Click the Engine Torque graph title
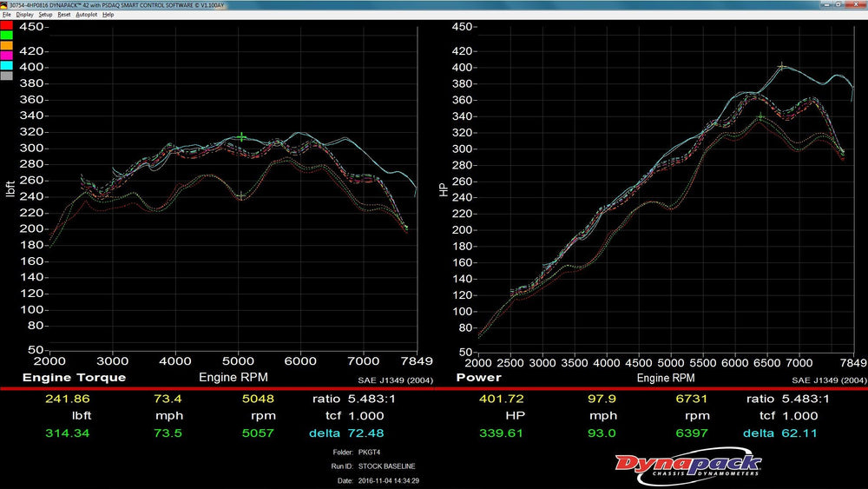Viewport: 868px width, 489px height. [74, 378]
